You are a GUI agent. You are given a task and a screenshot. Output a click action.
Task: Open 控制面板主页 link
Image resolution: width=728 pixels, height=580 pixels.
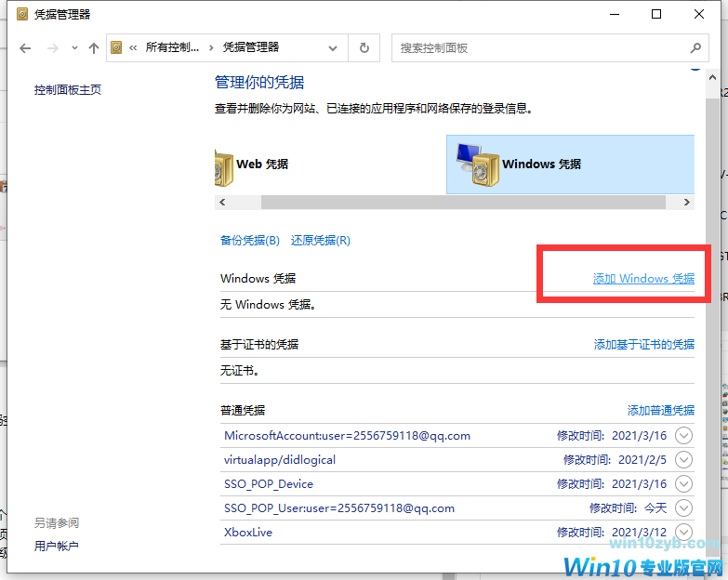(x=68, y=89)
